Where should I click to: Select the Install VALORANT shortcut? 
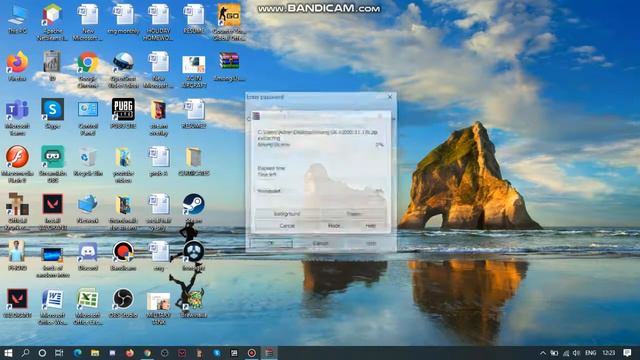[x=52, y=211]
